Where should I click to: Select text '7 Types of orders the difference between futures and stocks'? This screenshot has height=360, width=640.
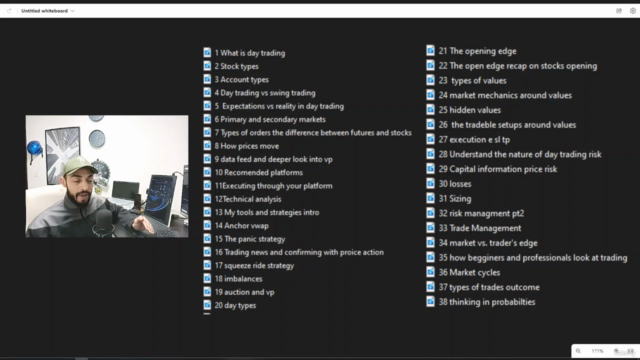pos(313,133)
